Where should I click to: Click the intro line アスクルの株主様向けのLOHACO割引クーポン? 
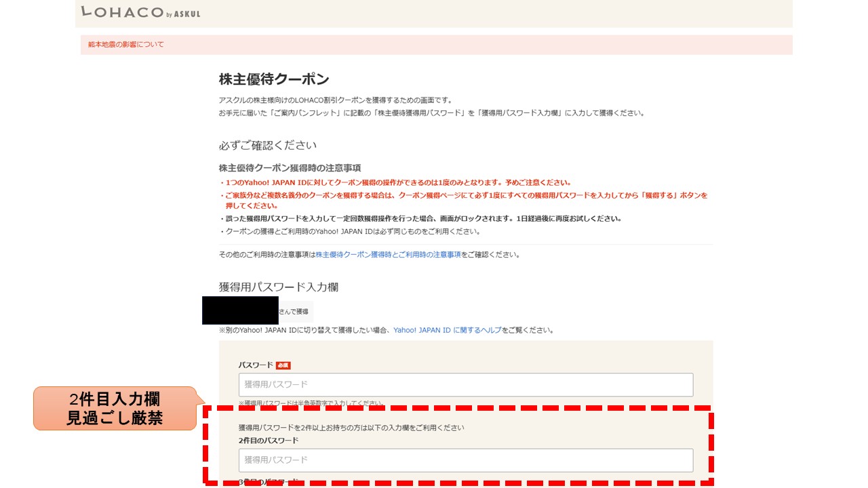coord(335,100)
